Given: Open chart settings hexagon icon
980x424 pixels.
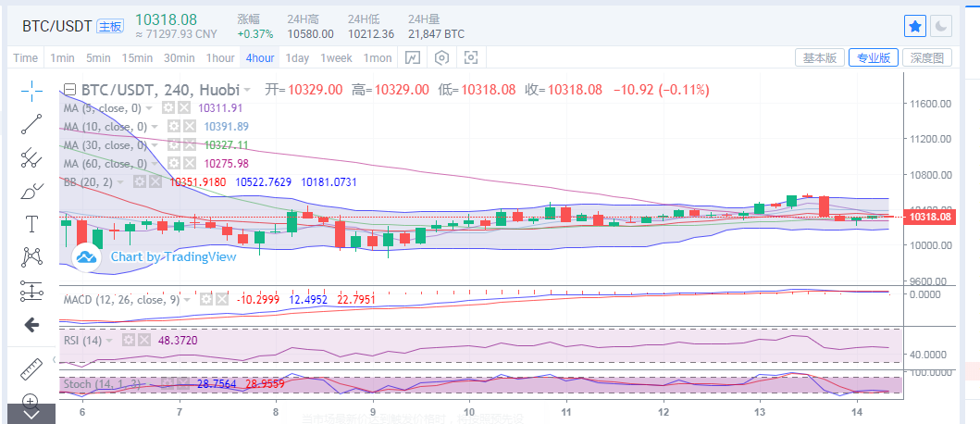Looking at the screenshot, I should (x=441, y=58).
